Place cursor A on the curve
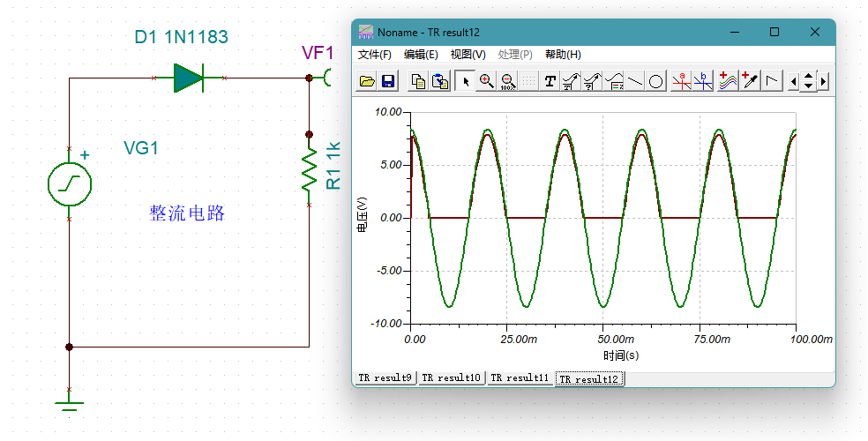This screenshot has width=868, height=441. pyautogui.click(x=681, y=81)
